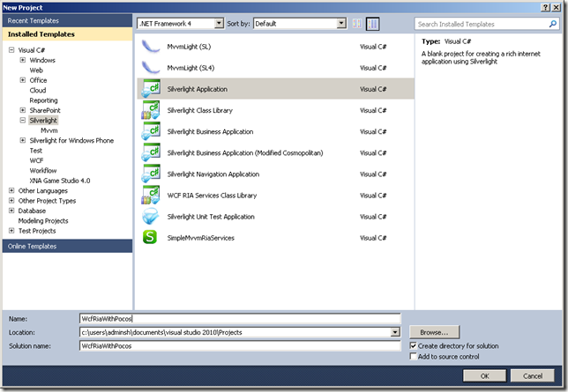Switch to small icons view
568x392 pixels.
pos(357,24)
